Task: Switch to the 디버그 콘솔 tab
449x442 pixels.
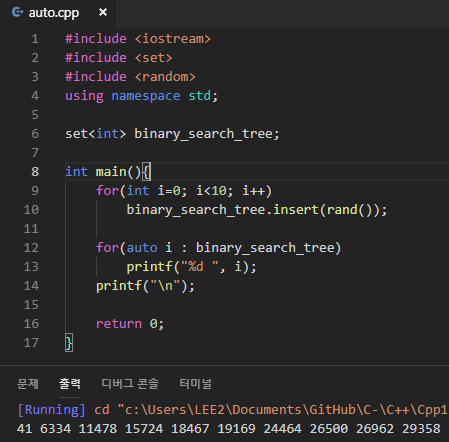Action: pyautogui.click(x=130, y=384)
